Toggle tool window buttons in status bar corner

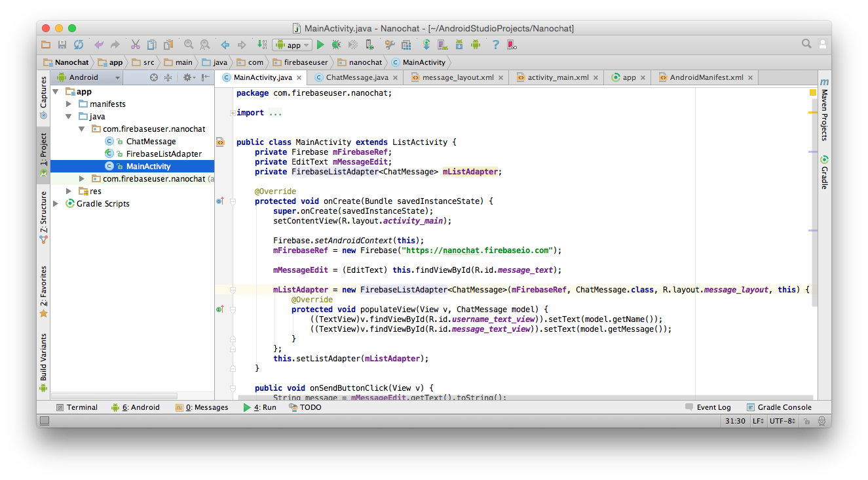[45, 421]
